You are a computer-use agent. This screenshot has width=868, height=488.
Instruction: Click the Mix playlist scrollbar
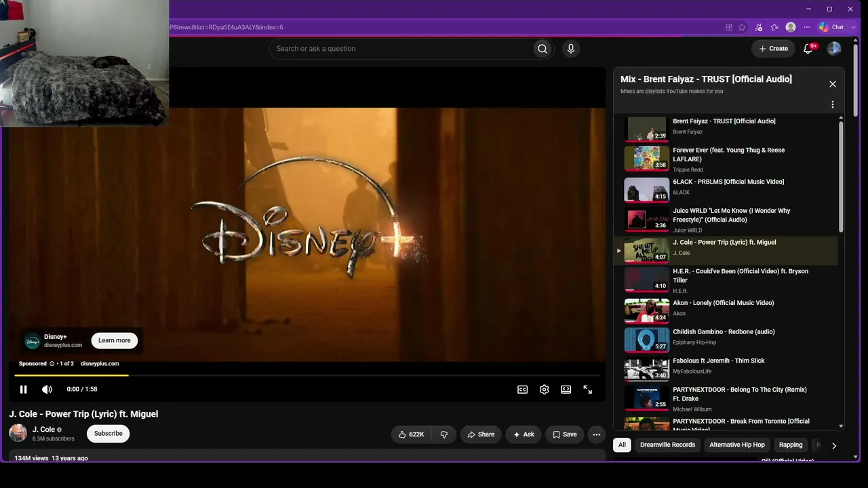coord(842,176)
